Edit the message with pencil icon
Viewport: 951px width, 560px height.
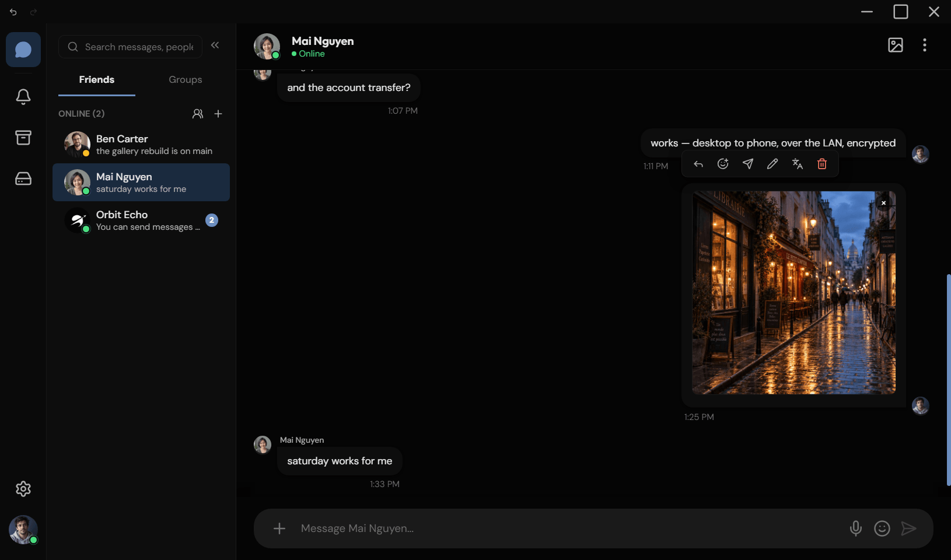772,164
